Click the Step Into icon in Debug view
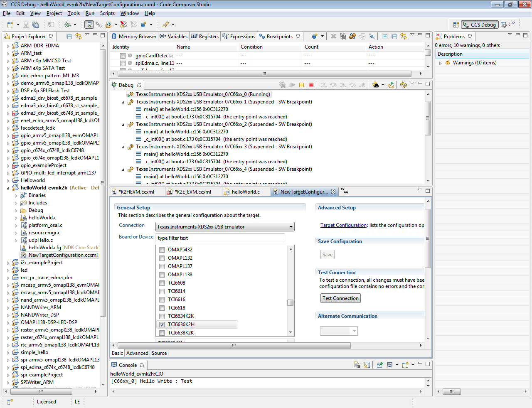Viewport: 532px width, 408px height. point(324,85)
